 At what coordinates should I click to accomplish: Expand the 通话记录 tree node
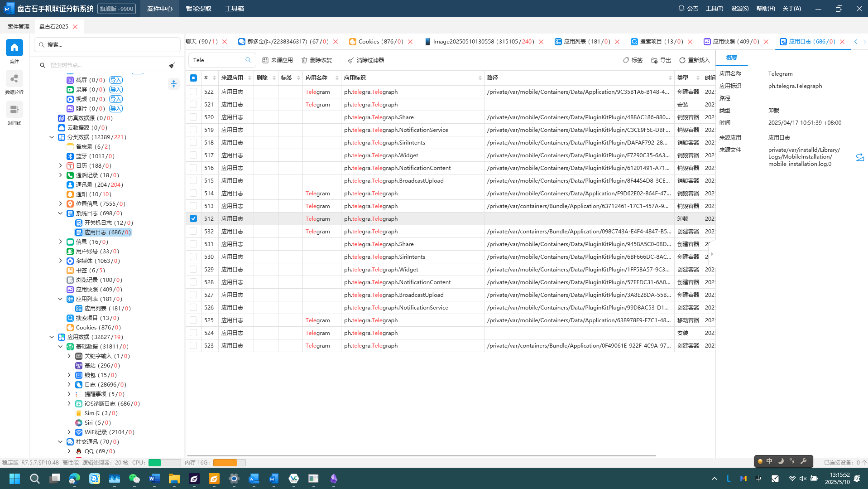[60, 175]
